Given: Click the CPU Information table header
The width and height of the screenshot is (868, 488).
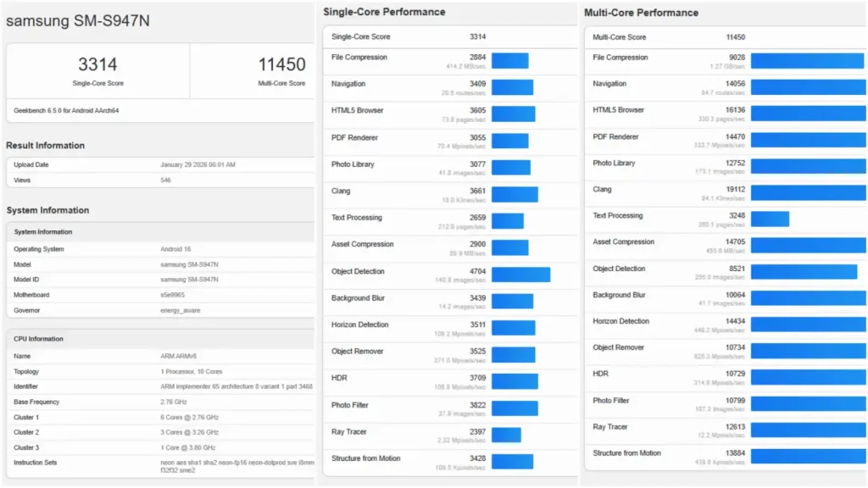Looking at the screenshot, I should tap(38, 339).
